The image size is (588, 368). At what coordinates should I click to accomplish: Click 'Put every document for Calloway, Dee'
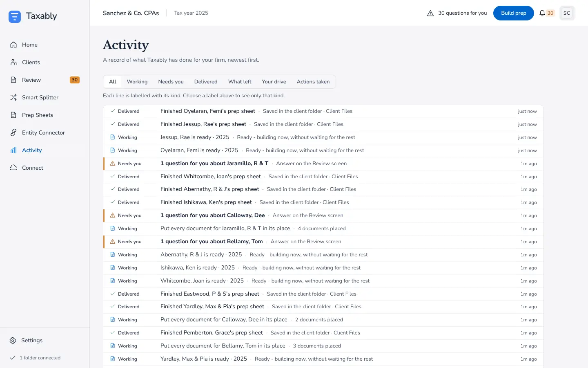[x=224, y=319]
